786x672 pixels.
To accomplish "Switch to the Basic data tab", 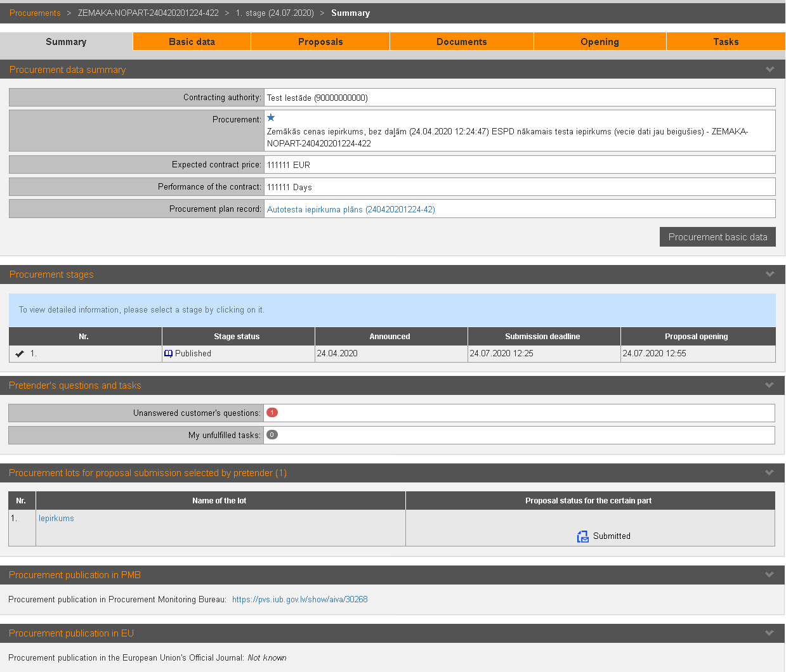I will pos(192,42).
